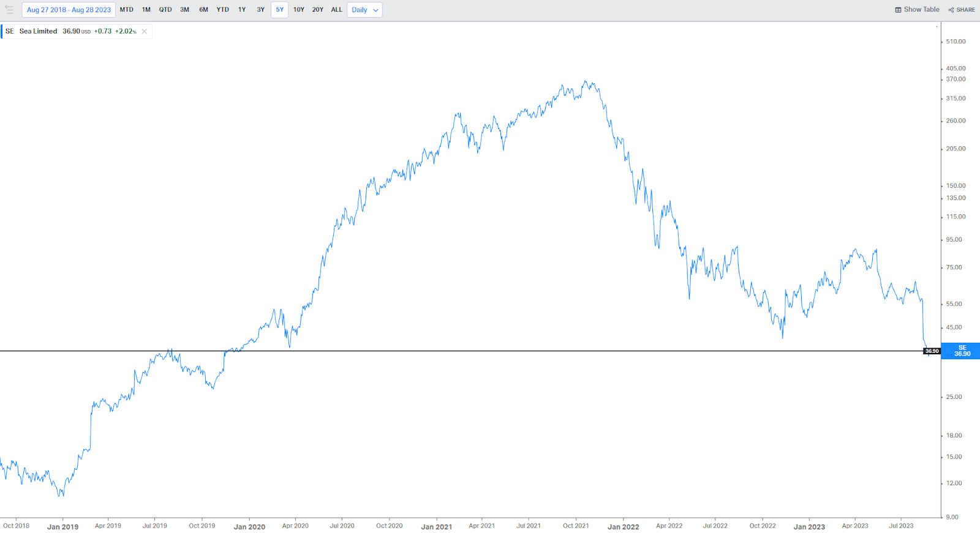Viewport: 980px width, 533px height.
Task: Click the Jan 2022 date axis label
Action: pos(623,526)
